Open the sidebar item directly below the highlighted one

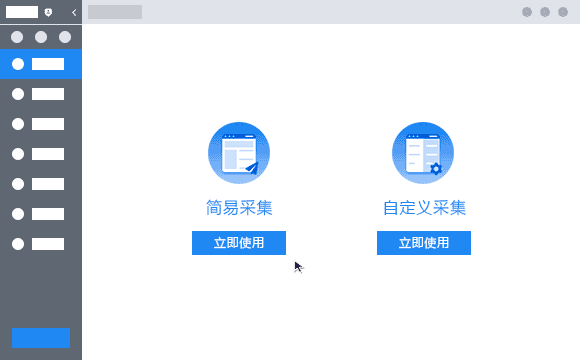[x=41, y=94]
